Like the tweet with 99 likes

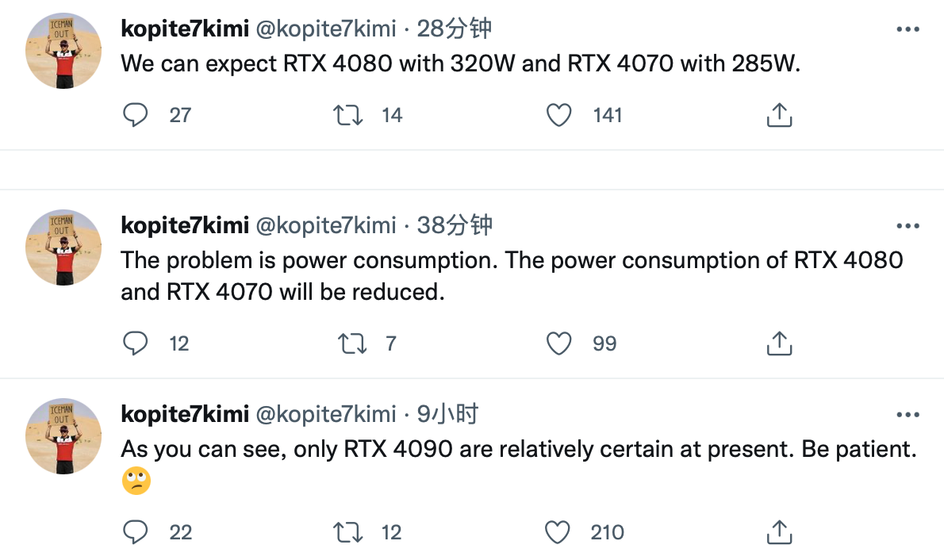point(558,343)
